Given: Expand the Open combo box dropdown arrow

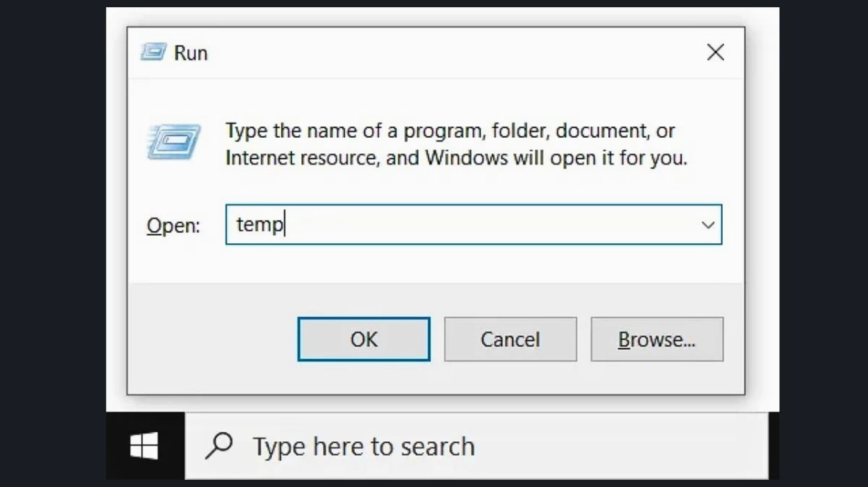Looking at the screenshot, I should 708,225.
